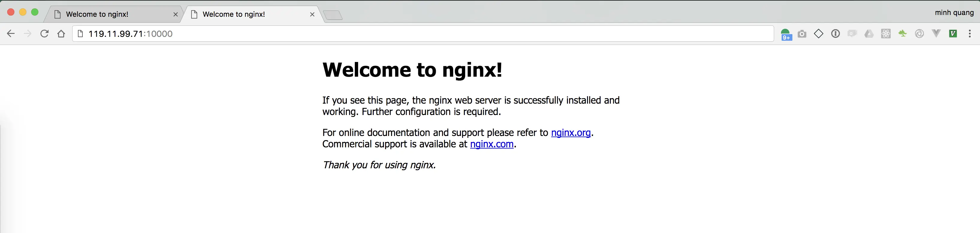Open a new browser tab
Image resolution: width=980 pixels, height=233 pixels.
coord(333,15)
